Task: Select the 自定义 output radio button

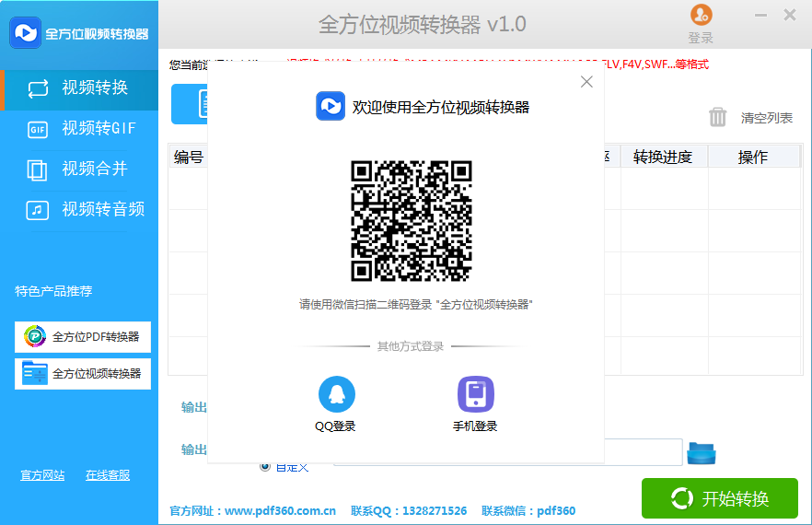Action: pyautogui.click(x=265, y=466)
